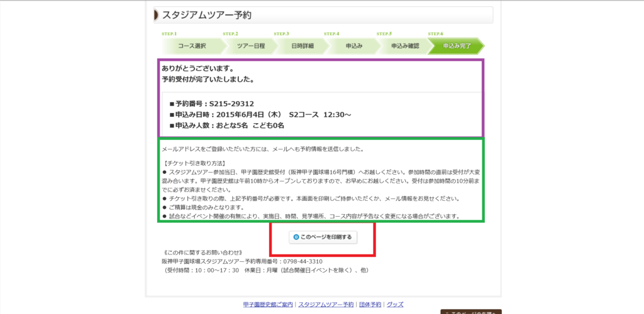Select the 日時詳細 step 3 tab

[x=303, y=46]
